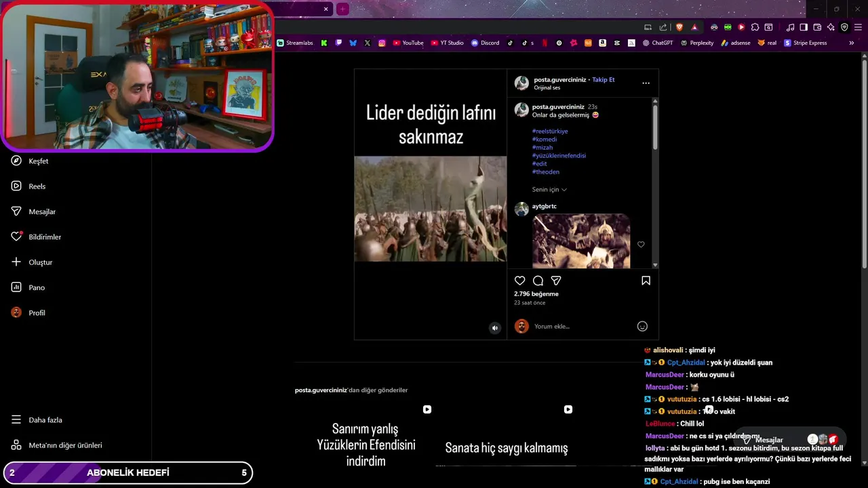Go to Profil page
This screenshot has width=868, height=488.
click(x=28, y=312)
